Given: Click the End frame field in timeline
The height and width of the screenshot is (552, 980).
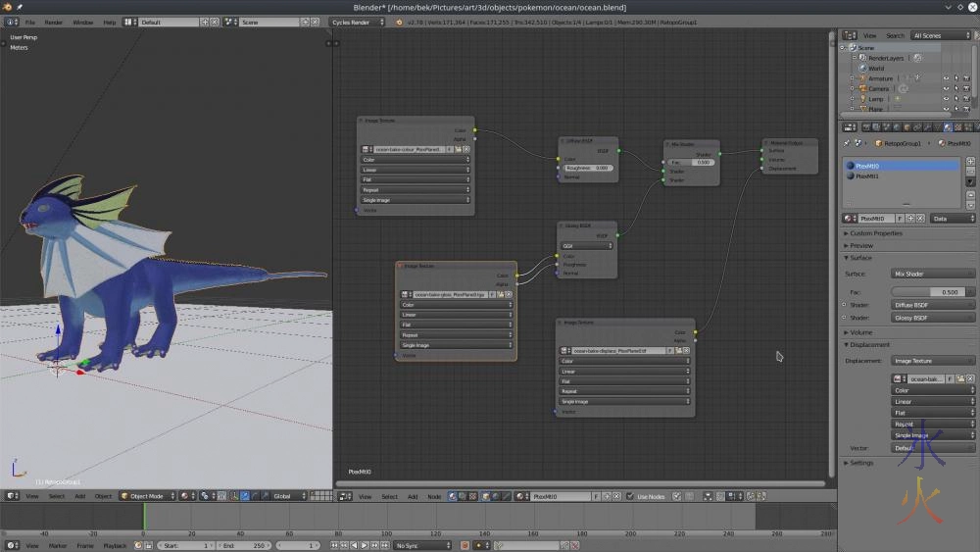Looking at the screenshot, I should [x=244, y=545].
